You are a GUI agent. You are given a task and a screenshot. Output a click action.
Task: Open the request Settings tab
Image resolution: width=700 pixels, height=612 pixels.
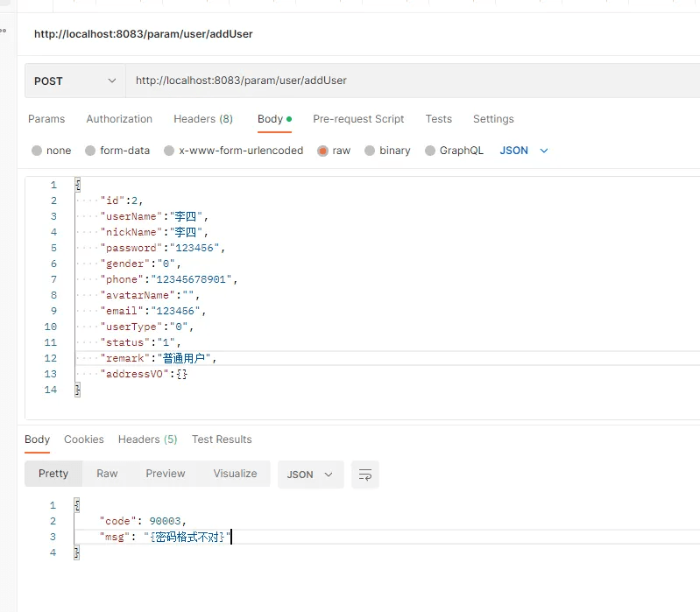(x=493, y=119)
